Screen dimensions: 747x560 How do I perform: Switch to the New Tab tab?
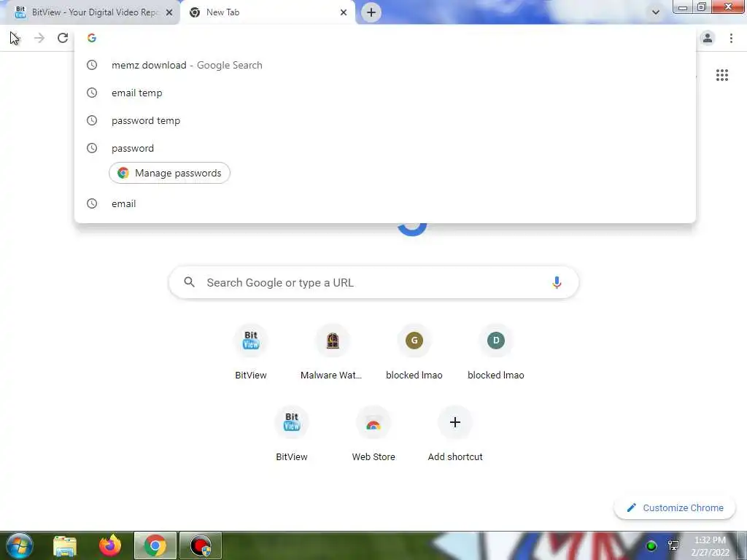pos(267,12)
